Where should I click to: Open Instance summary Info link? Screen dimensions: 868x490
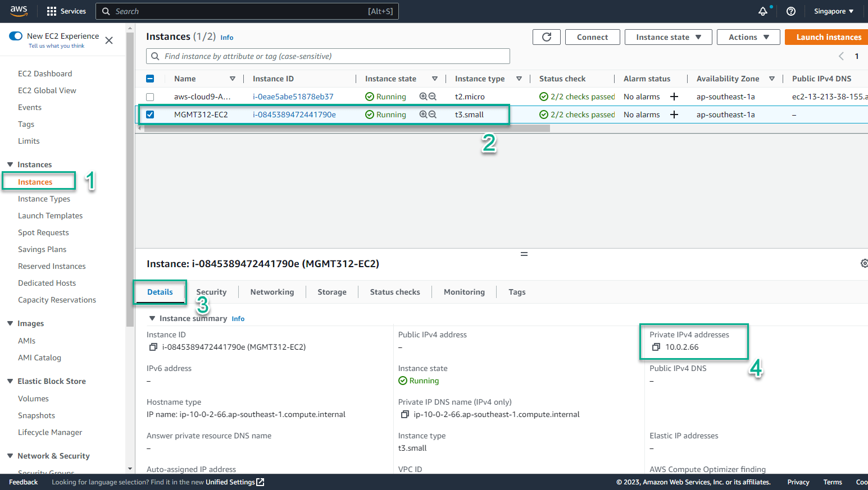pos(238,319)
